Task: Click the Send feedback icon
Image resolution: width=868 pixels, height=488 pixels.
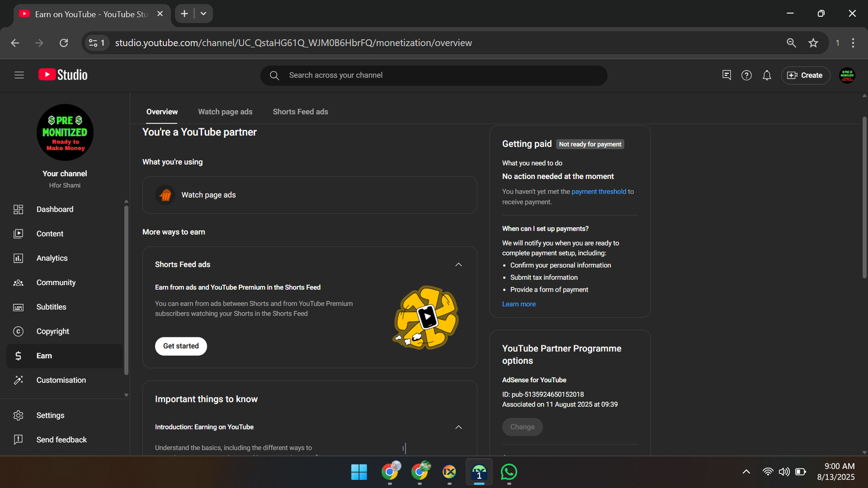Action: [x=18, y=440]
